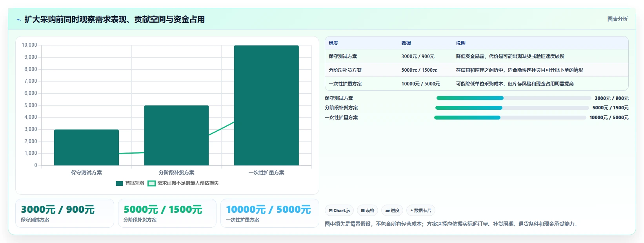Screen dimensions: 644x243
Task: Click the 数据卡片 chip
Action: pyautogui.click(x=421, y=210)
